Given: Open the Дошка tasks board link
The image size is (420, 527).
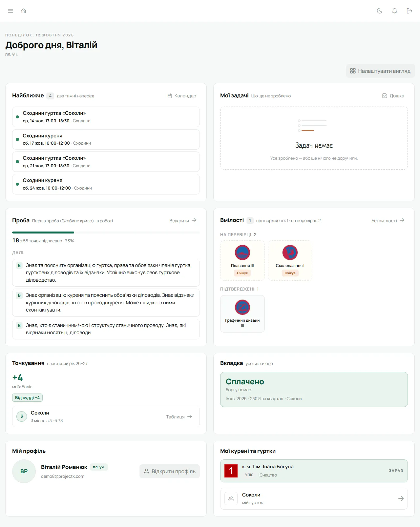Looking at the screenshot, I should click(393, 96).
